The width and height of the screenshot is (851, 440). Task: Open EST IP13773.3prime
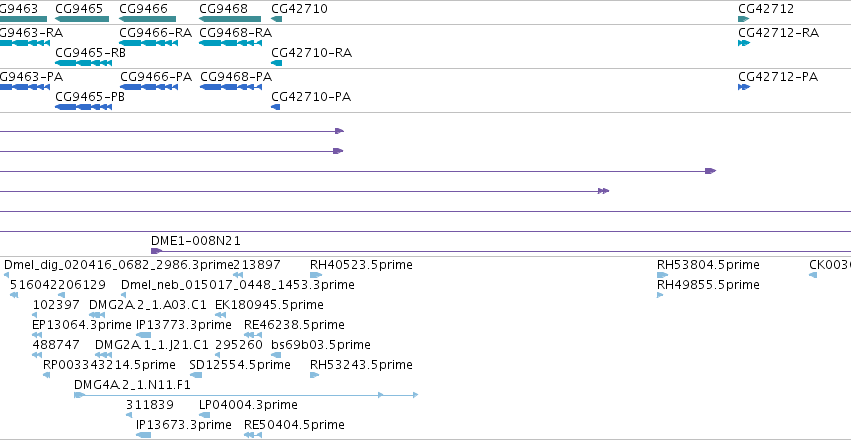pos(143,335)
